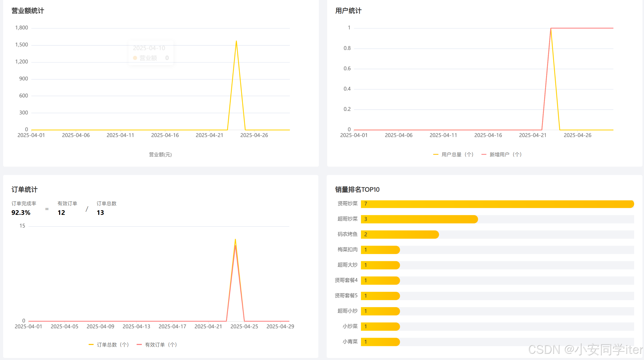Click the 贤哥炒菜 sales bar
The image size is (644, 360).
(x=497, y=204)
